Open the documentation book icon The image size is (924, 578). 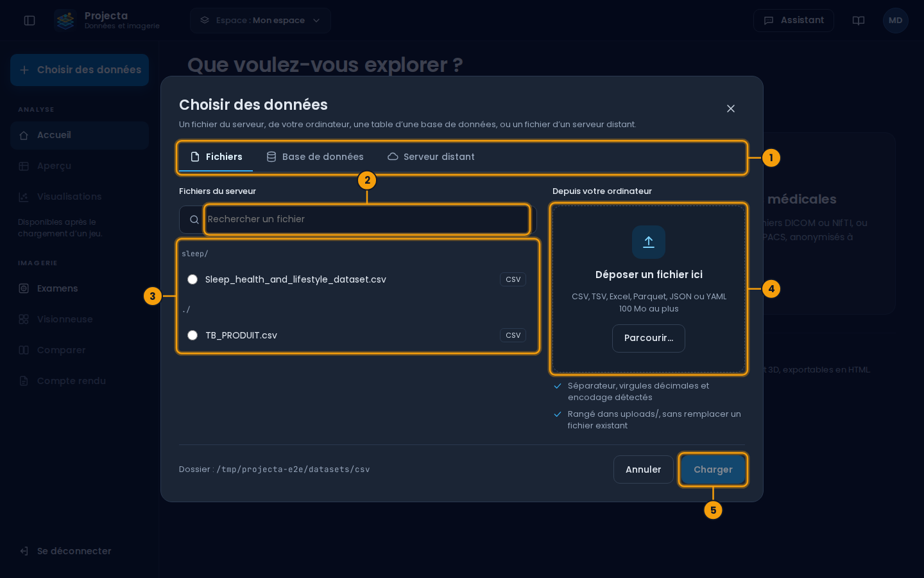(x=859, y=21)
